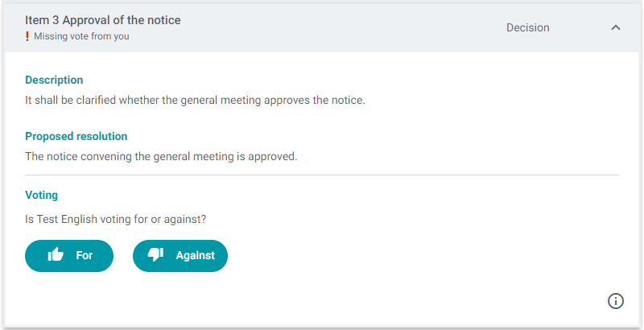644x330 pixels.
Task: Click the description sentence about the general meeting
Action: (195, 100)
